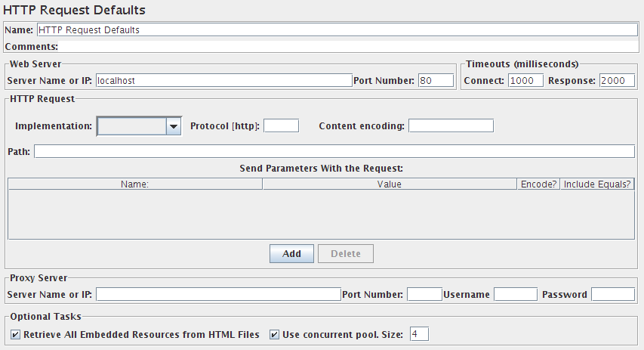Open the Implementation dropdown
644x350 pixels.
click(140, 125)
